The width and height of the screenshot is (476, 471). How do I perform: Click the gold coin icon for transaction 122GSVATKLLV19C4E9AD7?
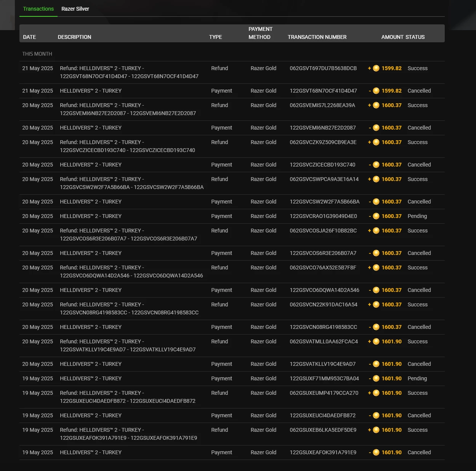[376, 364]
